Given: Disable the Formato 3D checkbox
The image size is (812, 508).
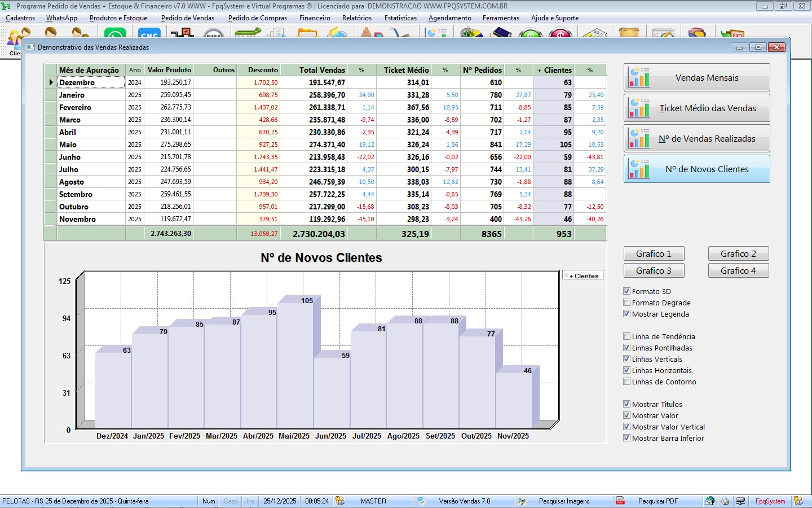Looking at the screenshot, I should [x=626, y=291].
